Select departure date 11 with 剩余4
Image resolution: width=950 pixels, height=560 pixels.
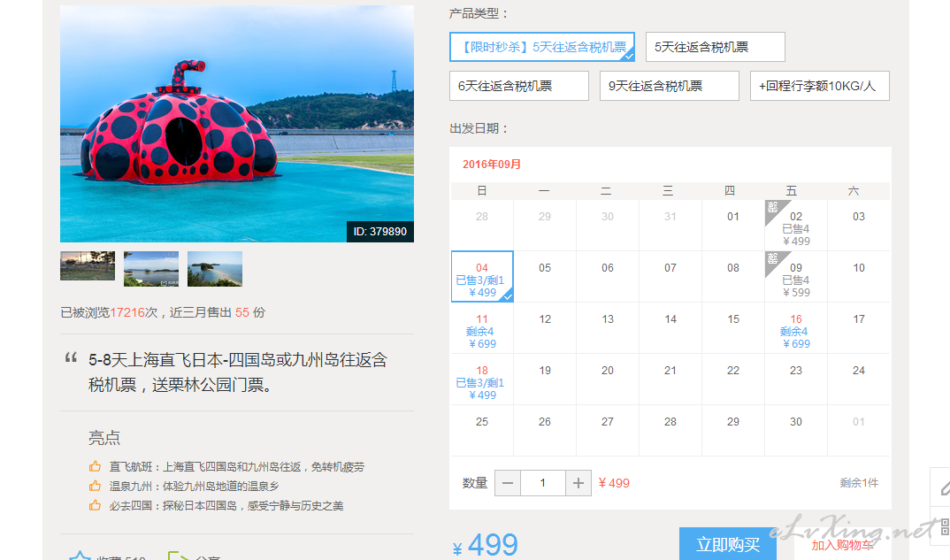[x=482, y=328]
